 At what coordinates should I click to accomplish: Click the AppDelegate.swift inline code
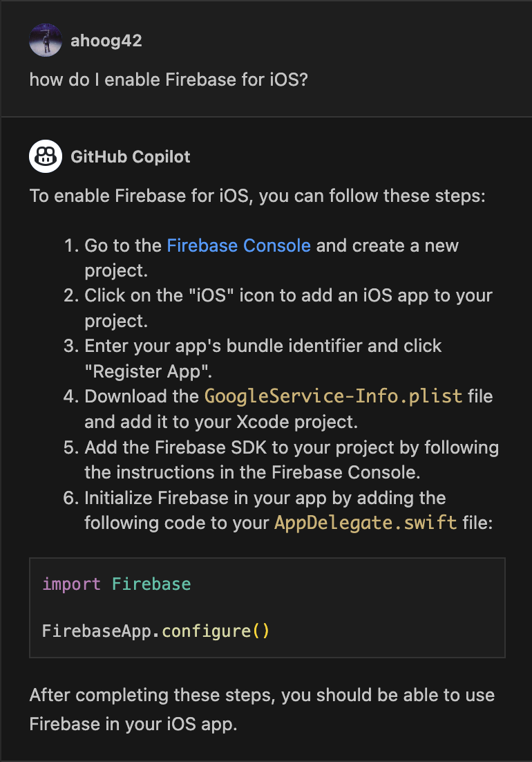(x=365, y=523)
